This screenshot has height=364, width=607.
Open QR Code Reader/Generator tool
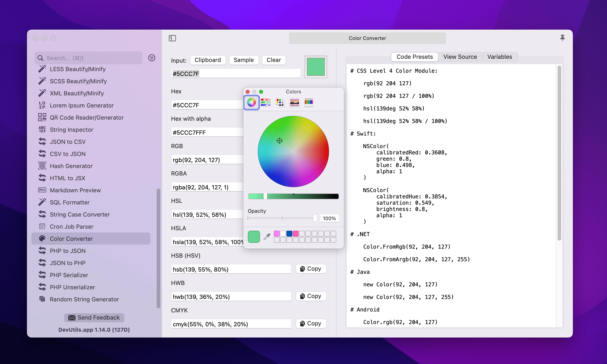91,118
